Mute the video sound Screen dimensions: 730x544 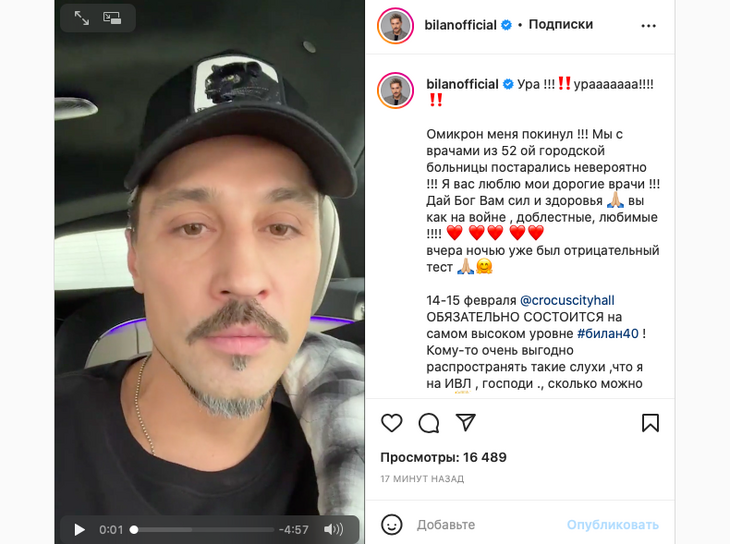(x=333, y=529)
